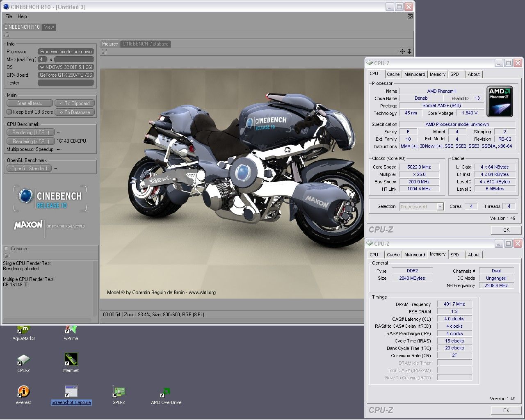Screen dimensions: 525x420
Task: Click CINEBENCH title bar app icon
Action: coord(7,7)
